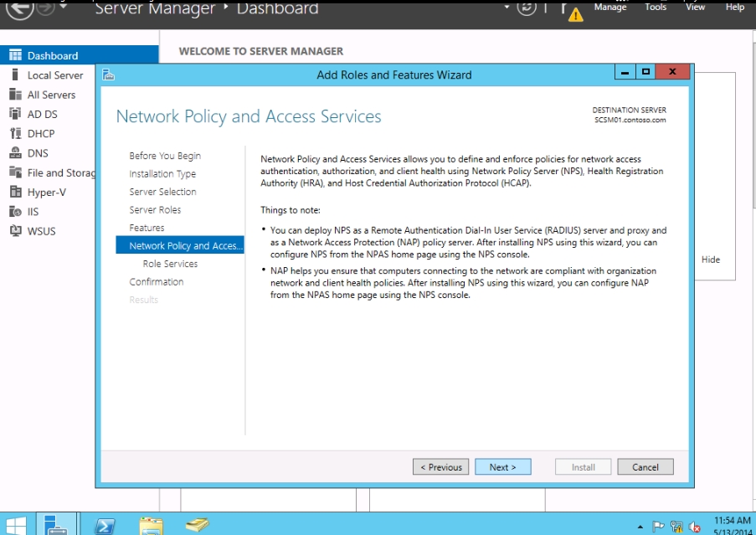
Task: Click the network tray icon
Action: (x=676, y=527)
